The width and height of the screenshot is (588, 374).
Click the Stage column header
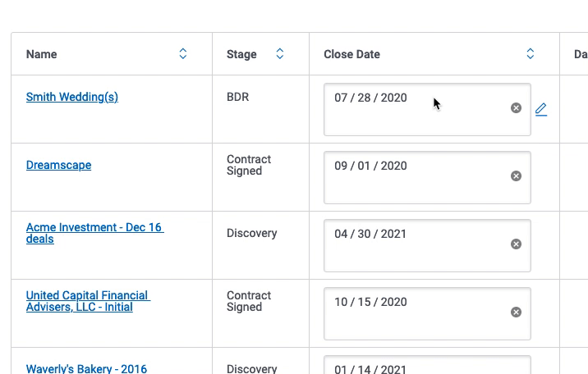click(241, 54)
